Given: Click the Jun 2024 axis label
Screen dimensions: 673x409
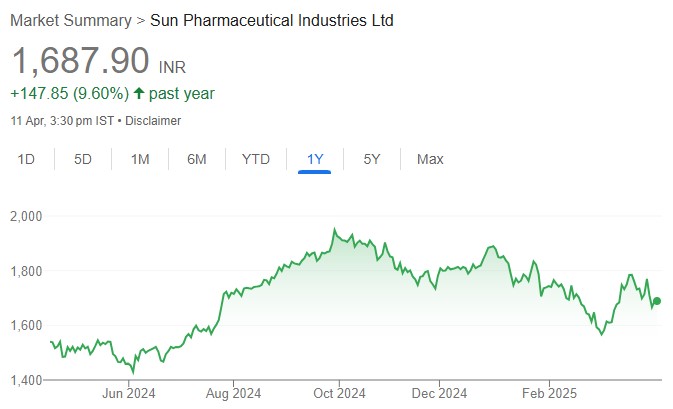Looking at the screenshot, I should (x=129, y=393).
